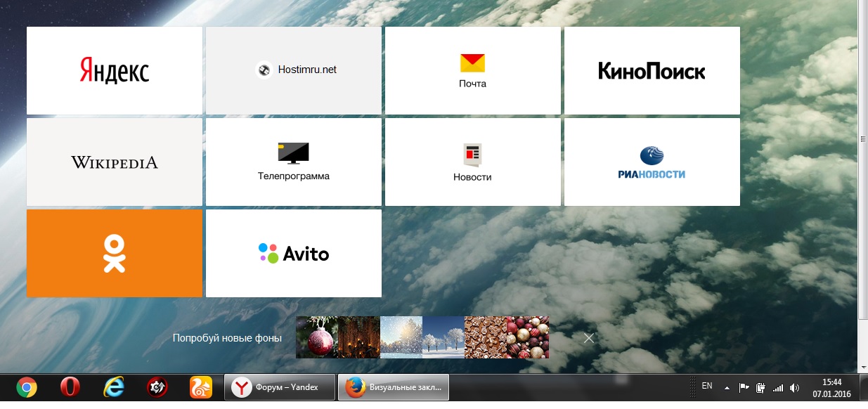Open the Hostimru.net bookmark tile
868x409 pixels.
click(x=294, y=70)
